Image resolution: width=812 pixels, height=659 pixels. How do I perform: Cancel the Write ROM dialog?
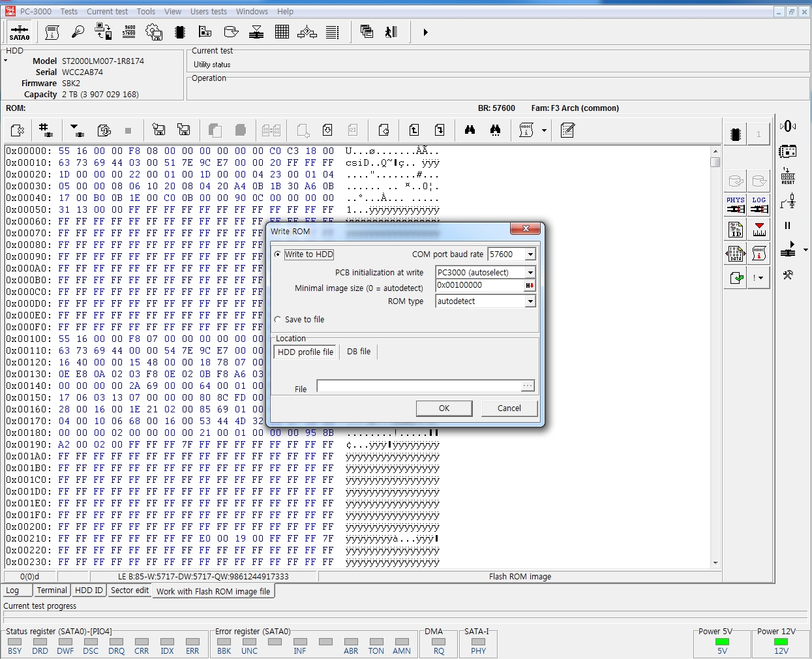509,408
